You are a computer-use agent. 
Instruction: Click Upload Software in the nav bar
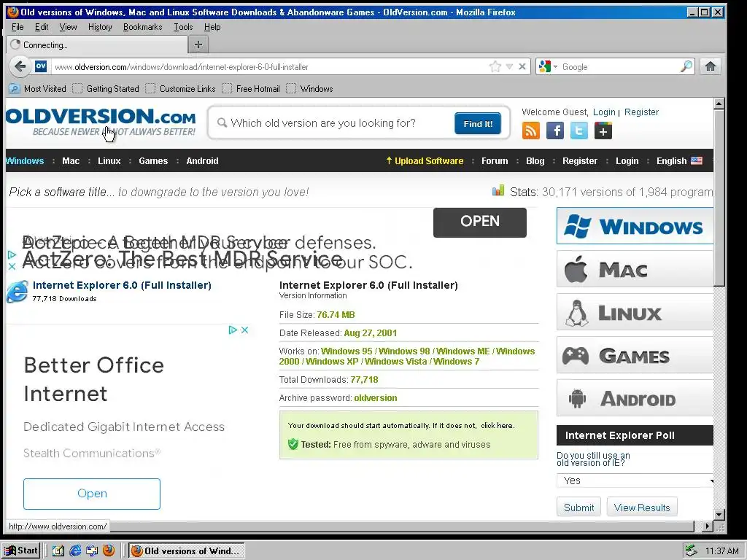425,161
